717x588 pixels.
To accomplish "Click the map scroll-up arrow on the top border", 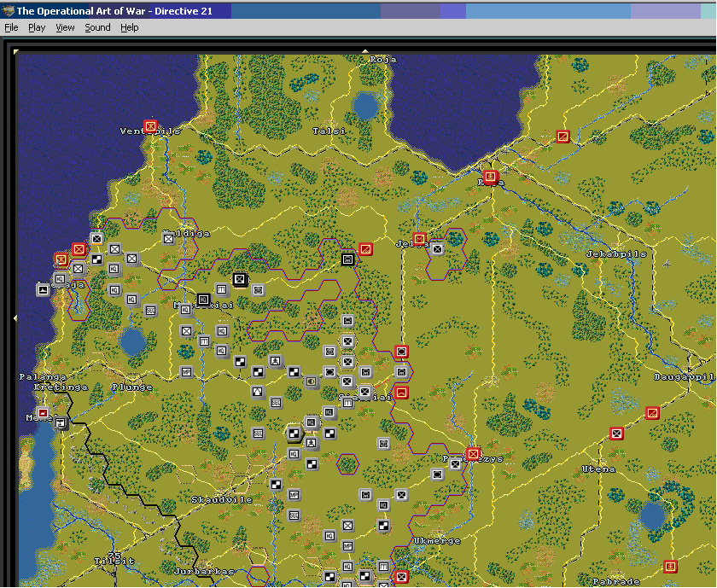I will pyautogui.click(x=365, y=51).
